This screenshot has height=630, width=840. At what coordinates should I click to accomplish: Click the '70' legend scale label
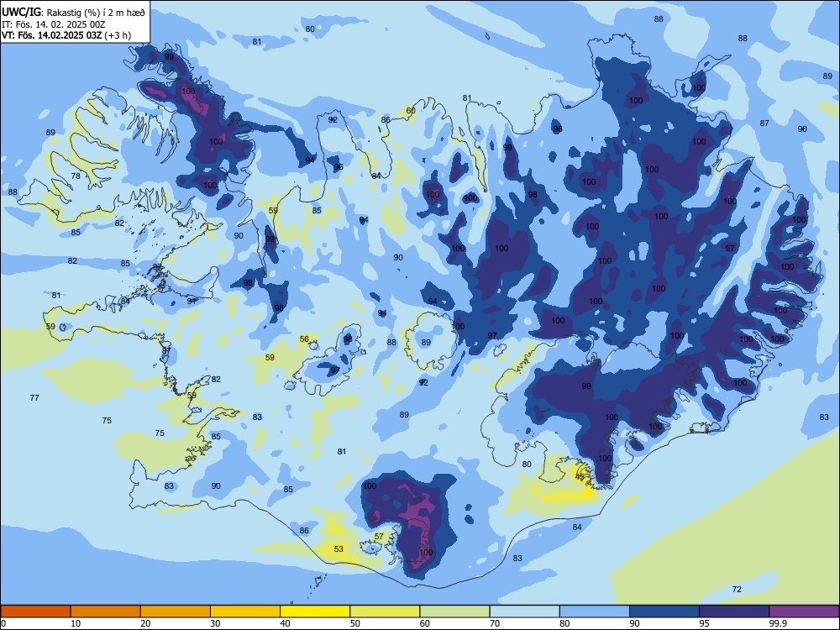tap(495, 623)
